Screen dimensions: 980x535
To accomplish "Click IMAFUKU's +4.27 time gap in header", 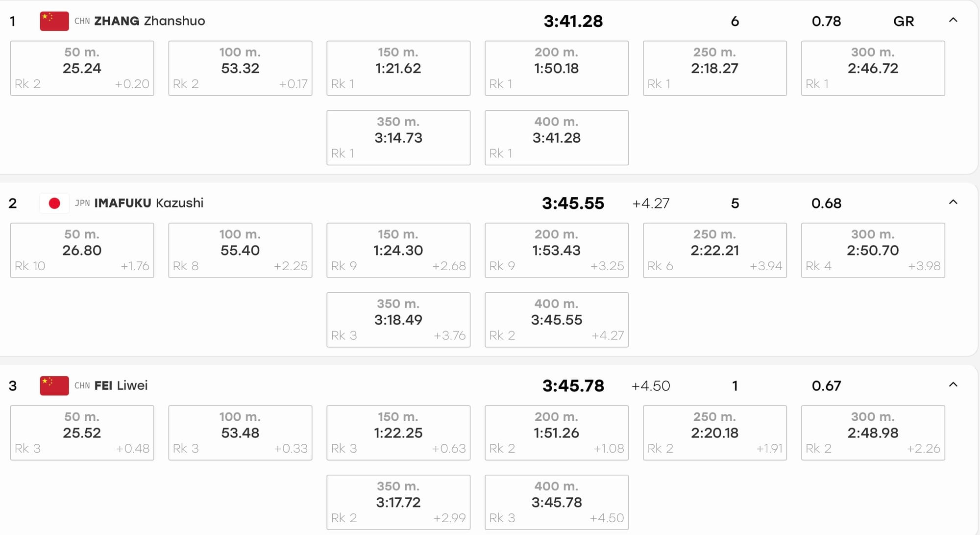I will click(651, 204).
